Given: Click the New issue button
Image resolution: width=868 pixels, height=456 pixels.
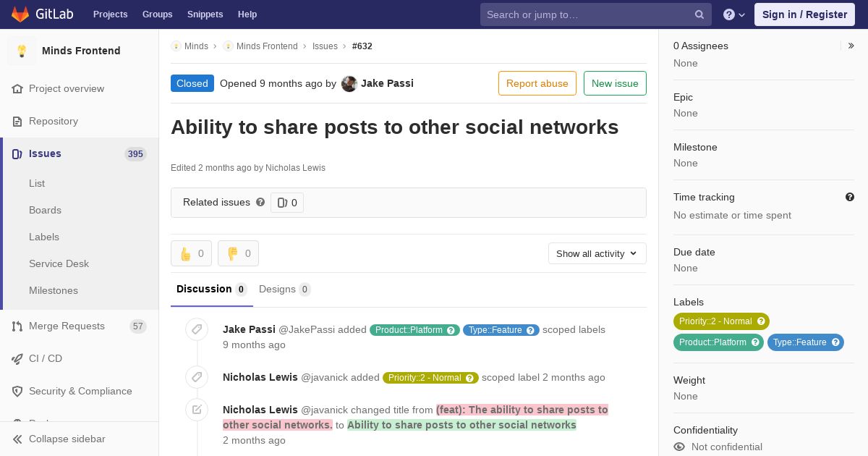Looking at the screenshot, I should 615,83.
